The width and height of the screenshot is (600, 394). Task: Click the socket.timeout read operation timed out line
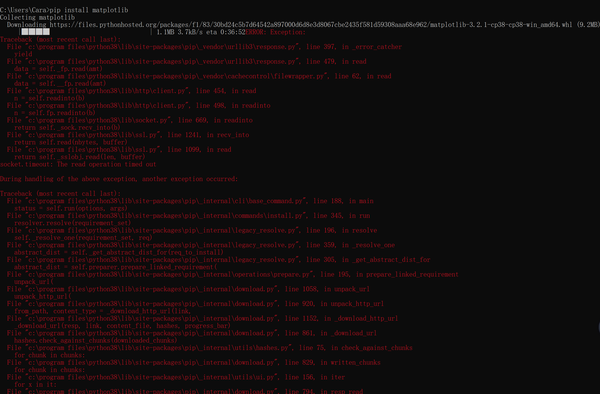(78, 164)
